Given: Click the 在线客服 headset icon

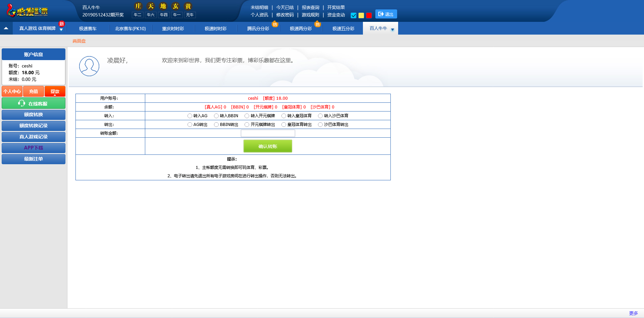Looking at the screenshot, I should (22, 103).
